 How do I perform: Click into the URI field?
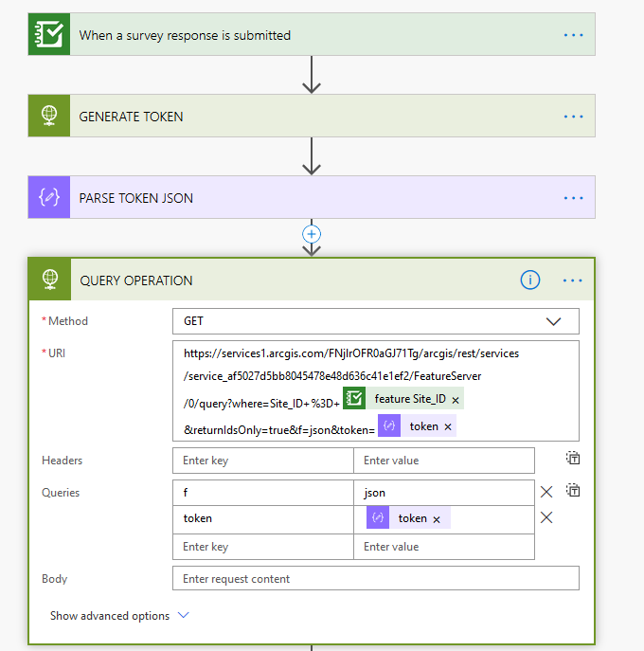click(376, 390)
